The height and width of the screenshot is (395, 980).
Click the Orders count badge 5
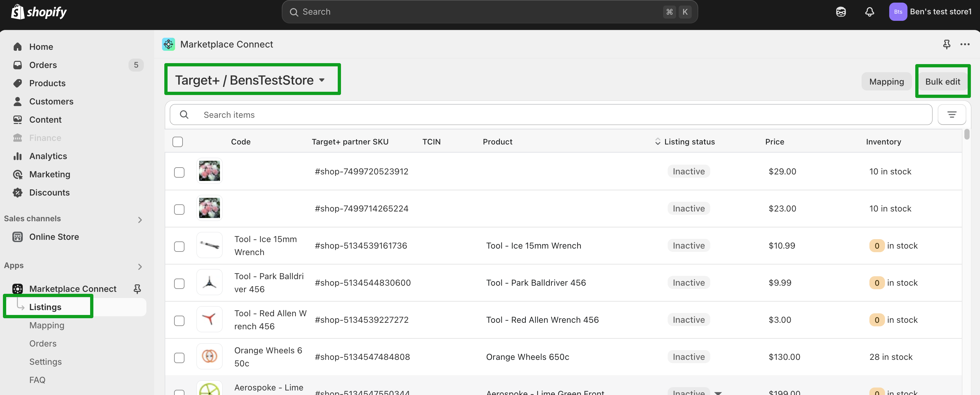point(136,65)
